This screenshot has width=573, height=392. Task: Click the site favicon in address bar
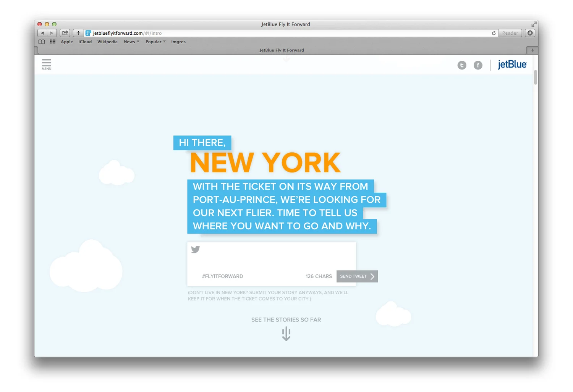coord(88,33)
